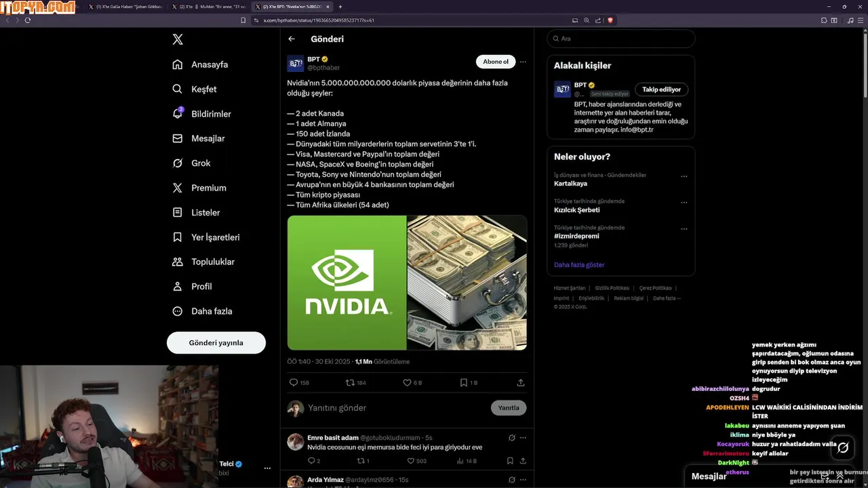Viewport: 868px width, 488px height.
Task: Click the Yanıtla button
Action: pyautogui.click(x=509, y=408)
